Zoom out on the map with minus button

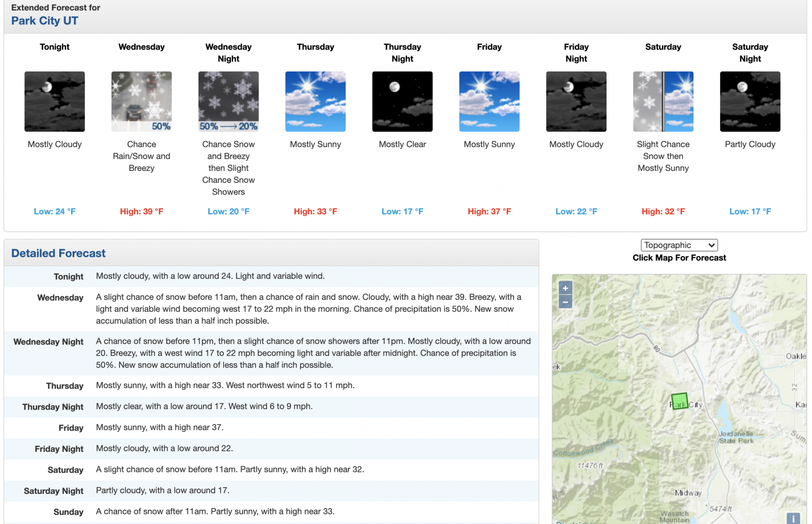tap(565, 302)
